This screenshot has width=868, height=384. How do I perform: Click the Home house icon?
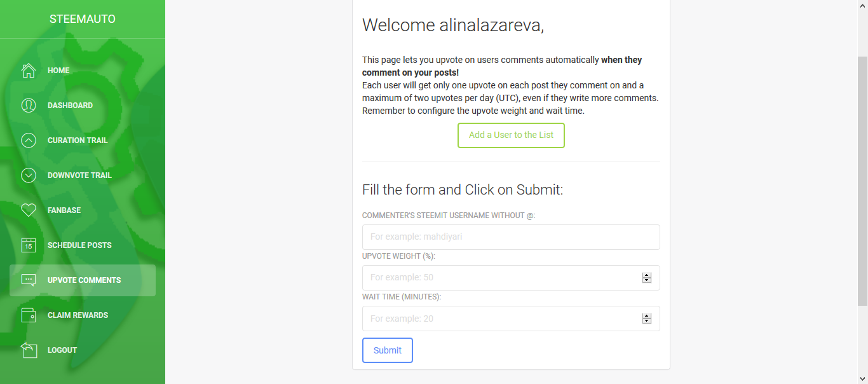click(29, 71)
